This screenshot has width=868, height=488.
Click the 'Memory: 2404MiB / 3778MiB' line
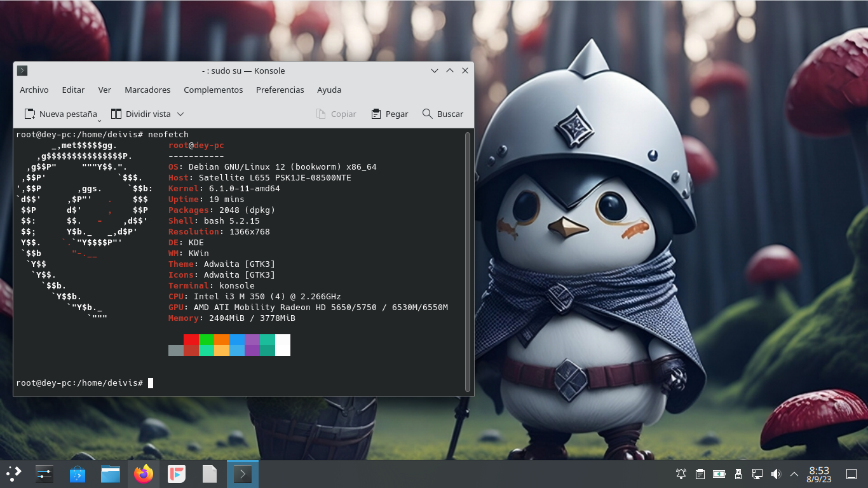tap(232, 318)
